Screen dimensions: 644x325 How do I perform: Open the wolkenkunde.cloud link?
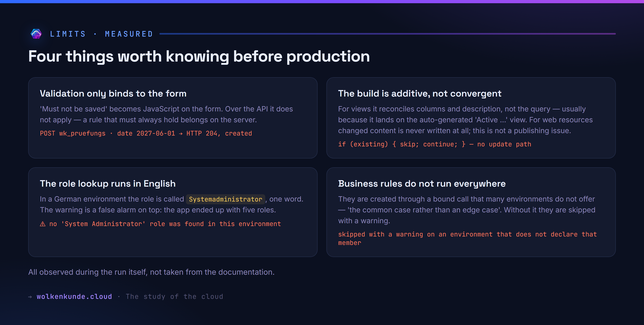[74, 296]
